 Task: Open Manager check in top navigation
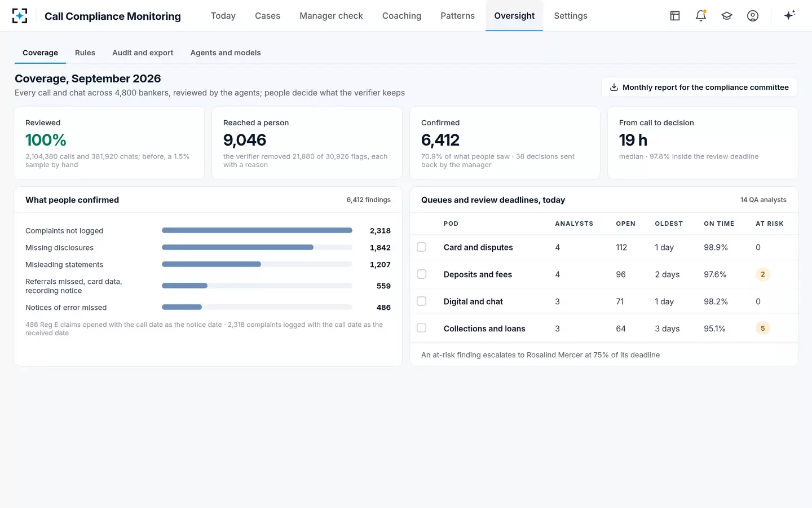click(331, 16)
